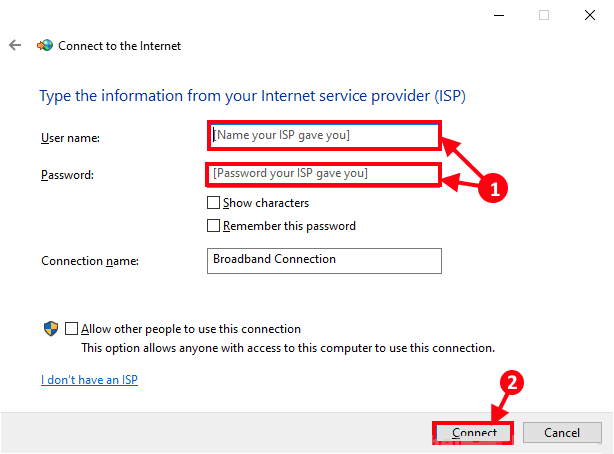614x454 pixels.
Task: Tick the Remember this password checkbox
Action: (213, 226)
